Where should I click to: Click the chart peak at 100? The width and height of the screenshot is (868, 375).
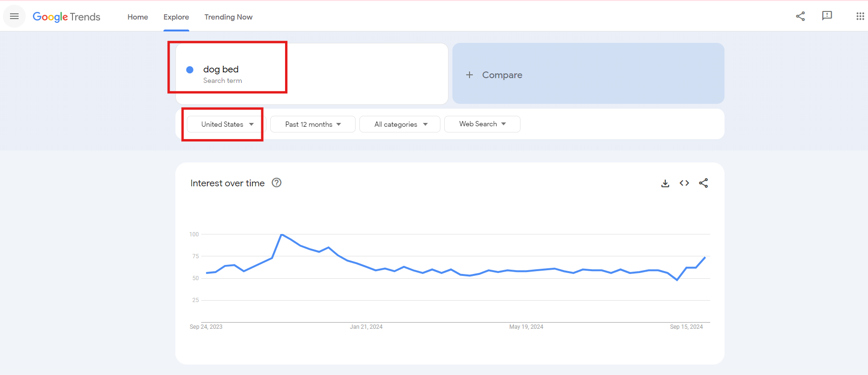click(x=282, y=234)
